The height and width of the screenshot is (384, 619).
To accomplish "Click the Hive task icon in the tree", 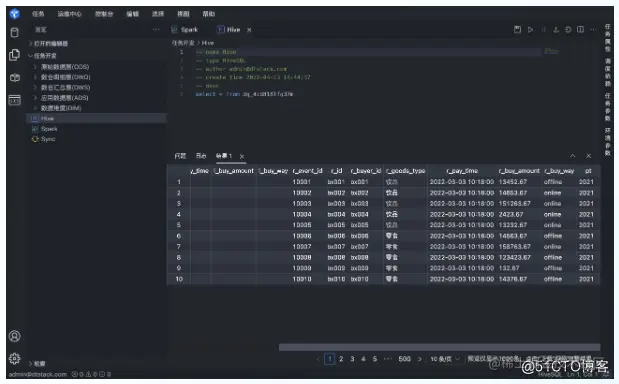I will click(35, 118).
